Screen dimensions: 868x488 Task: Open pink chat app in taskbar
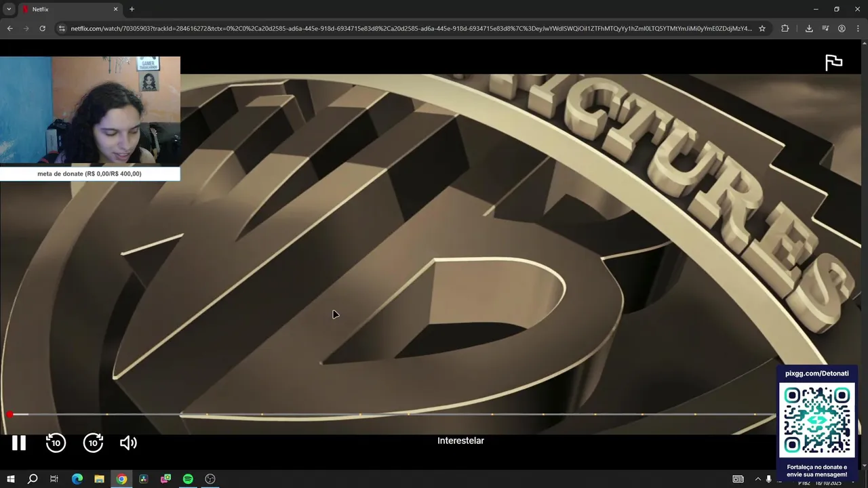pos(165,479)
